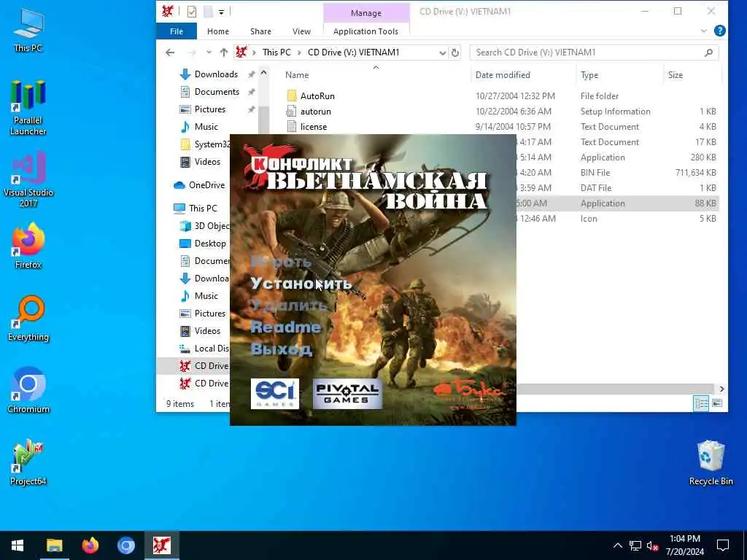This screenshot has width=747, height=560.
Task: Switch to Large icons view icon
Action: pos(717,404)
